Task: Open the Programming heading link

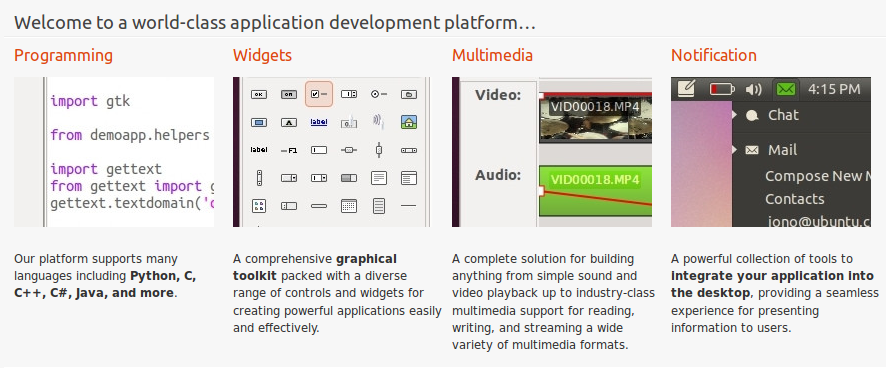Action: click(63, 55)
